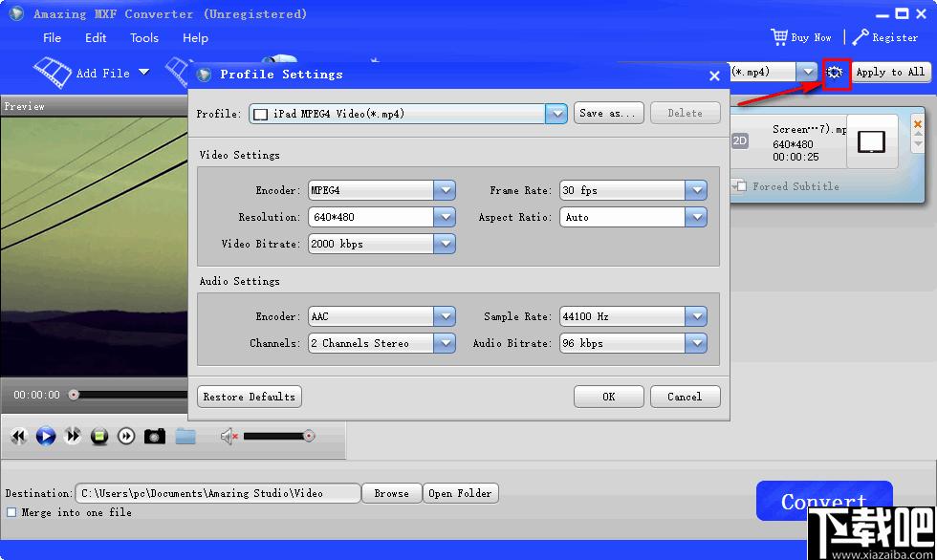The width and height of the screenshot is (937, 560).
Task: Expand the video Encoder MPEG4 dropdown
Action: [x=445, y=190]
